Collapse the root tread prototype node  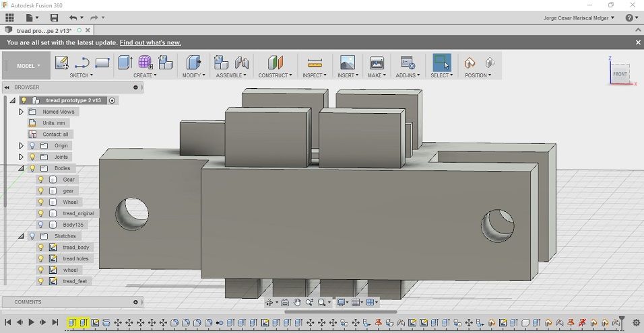click(13, 100)
